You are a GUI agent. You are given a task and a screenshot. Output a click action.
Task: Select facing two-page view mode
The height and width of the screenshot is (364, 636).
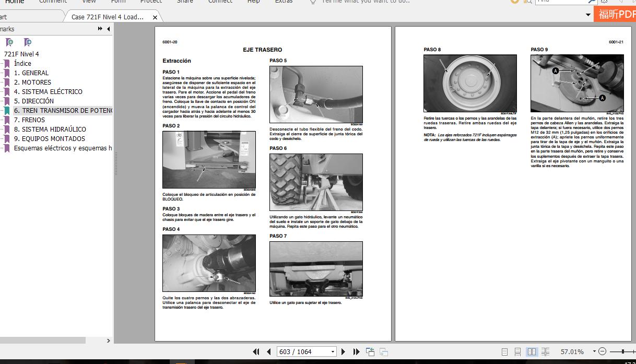(531, 351)
